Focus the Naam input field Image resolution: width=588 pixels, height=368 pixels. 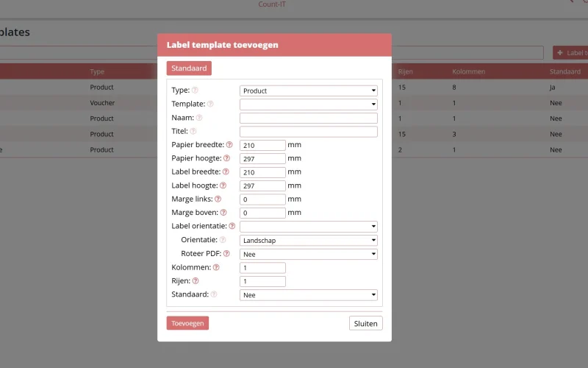click(x=309, y=118)
